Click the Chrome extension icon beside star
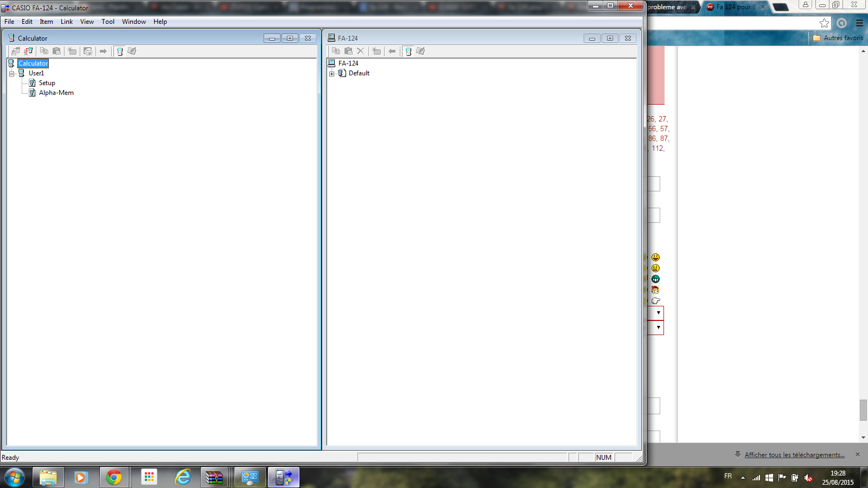This screenshot has width=868, height=488. tap(842, 23)
